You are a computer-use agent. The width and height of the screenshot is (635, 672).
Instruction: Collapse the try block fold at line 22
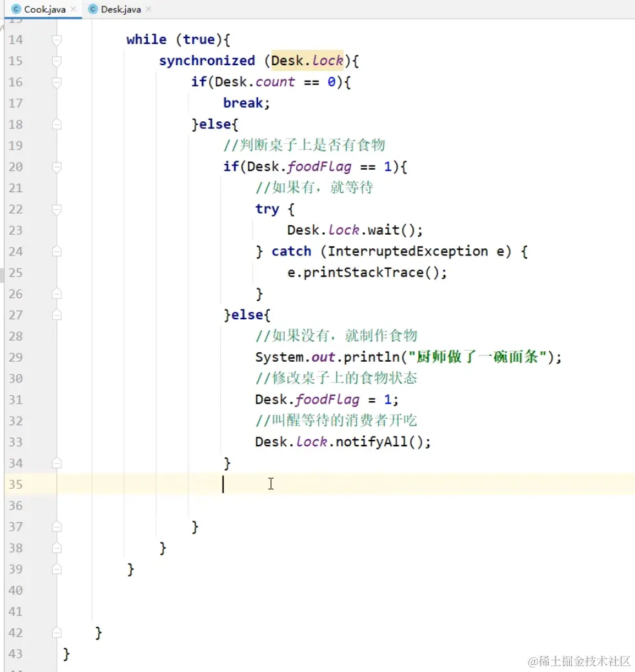(x=56, y=209)
